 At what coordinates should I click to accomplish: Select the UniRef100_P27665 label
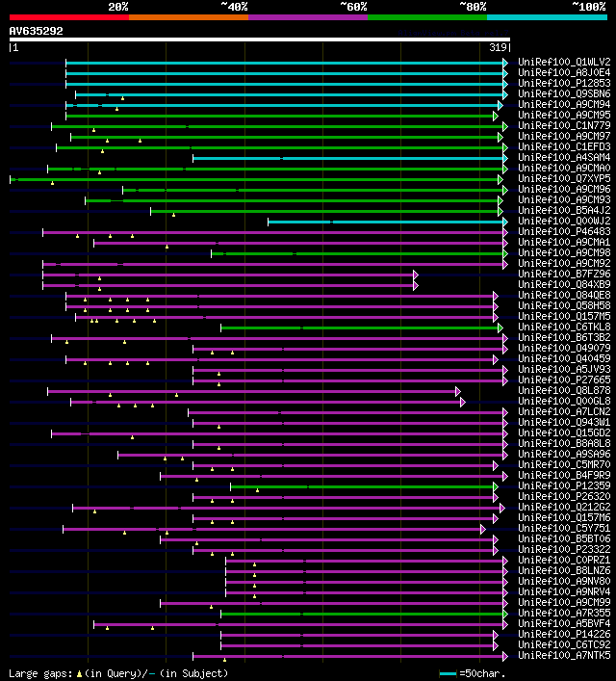pos(564,380)
